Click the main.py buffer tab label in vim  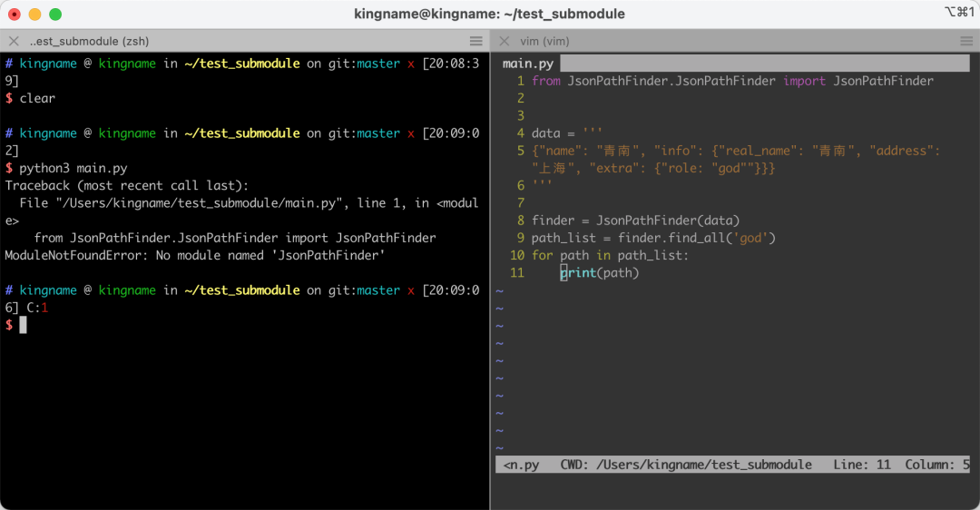click(x=528, y=64)
